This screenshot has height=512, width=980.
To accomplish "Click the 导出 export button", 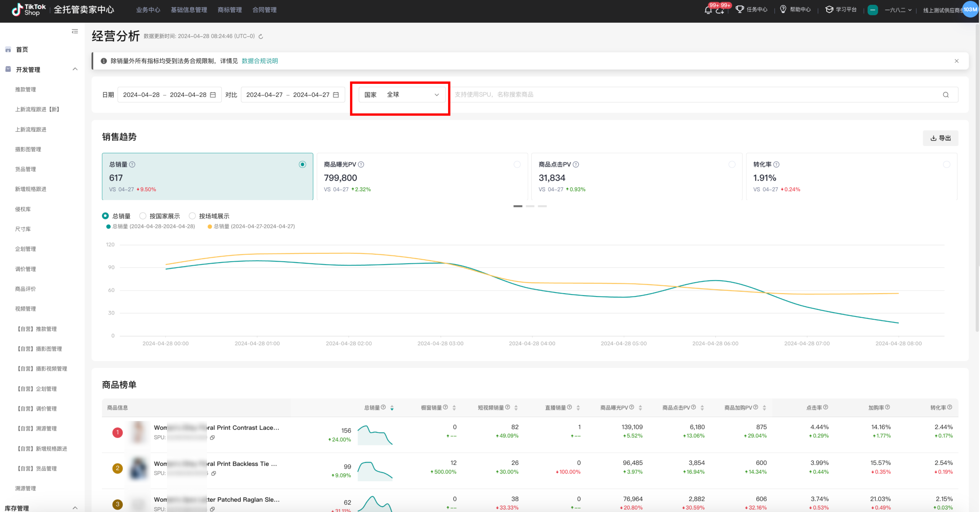I will (x=940, y=138).
